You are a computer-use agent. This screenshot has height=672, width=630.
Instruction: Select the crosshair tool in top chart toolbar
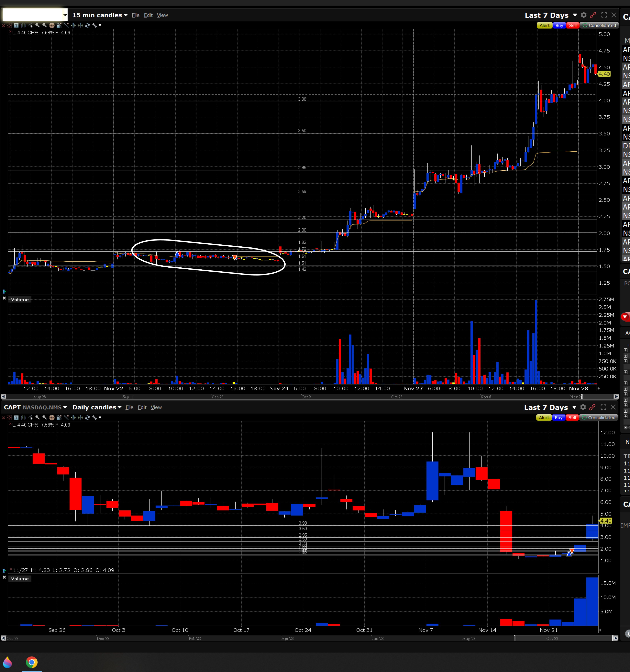[x=52, y=25]
